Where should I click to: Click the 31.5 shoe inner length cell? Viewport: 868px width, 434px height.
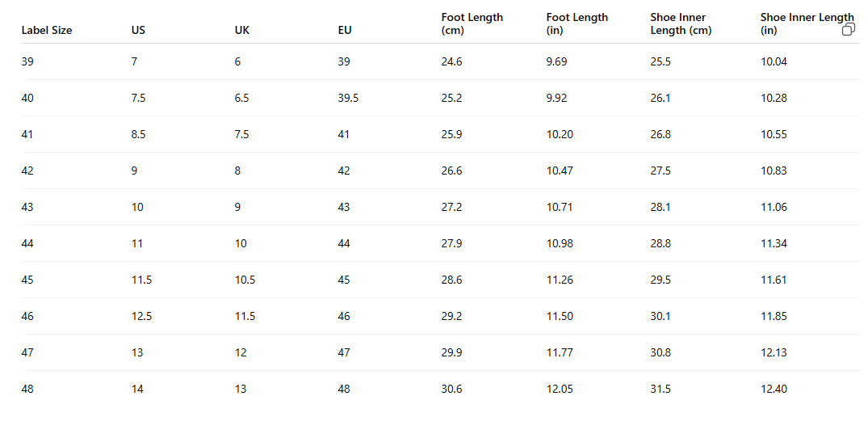660,389
